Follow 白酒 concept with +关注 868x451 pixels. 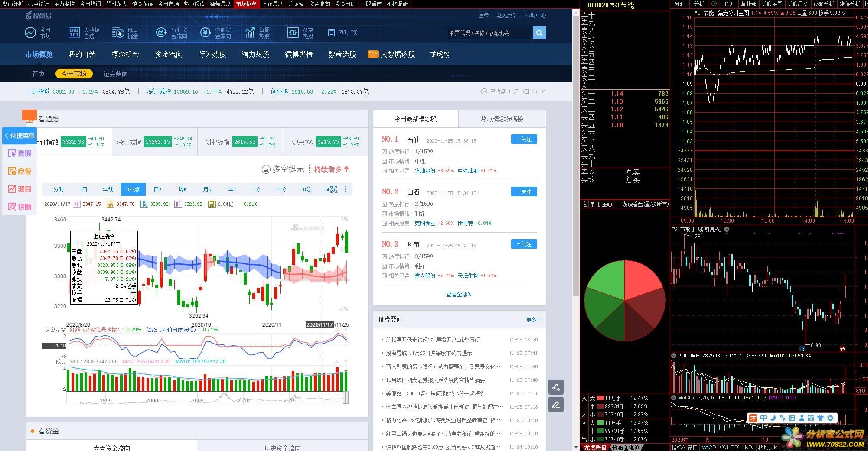tap(524, 191)
